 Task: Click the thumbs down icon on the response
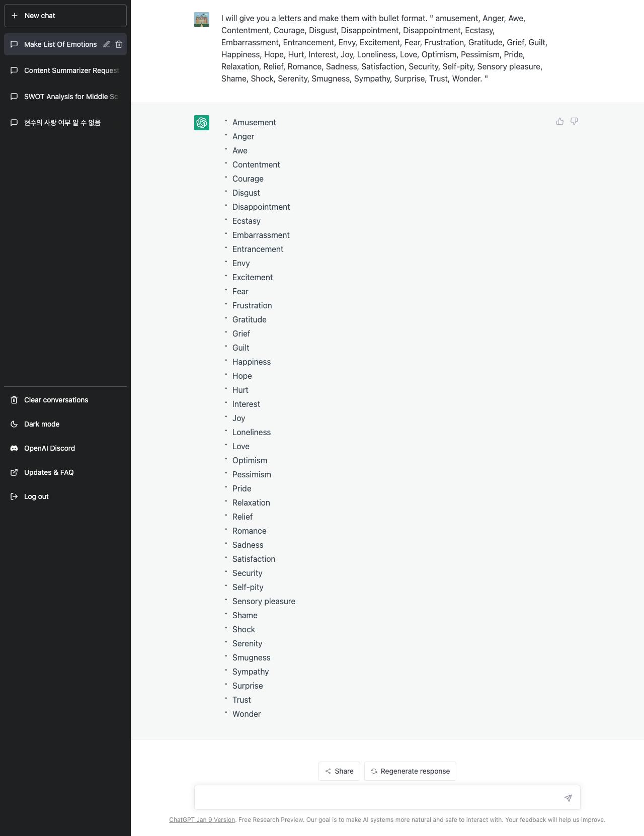574,121
